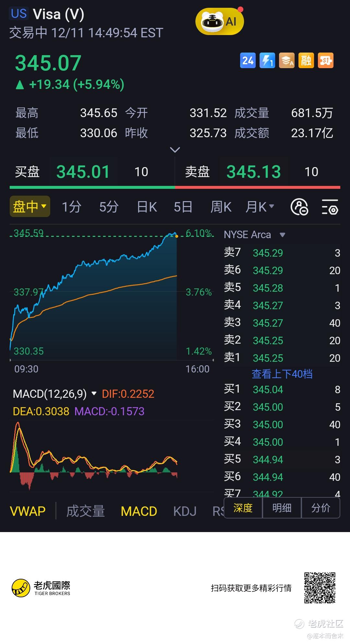Viewport: 350px width, 644px height.
Task: Tap the 最低 330.06 value
Action: 99,133
